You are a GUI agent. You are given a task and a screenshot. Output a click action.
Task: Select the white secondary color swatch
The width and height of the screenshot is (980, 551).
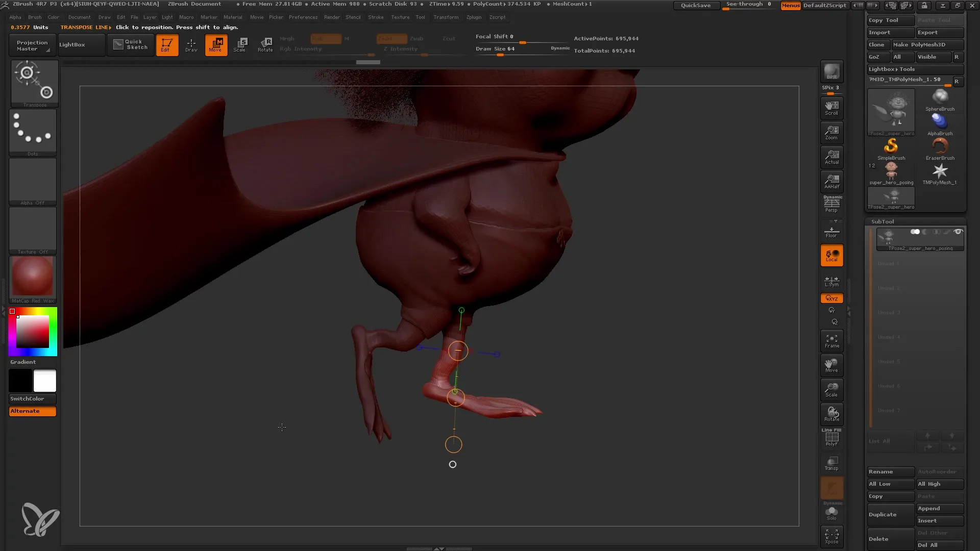point(45,381)
